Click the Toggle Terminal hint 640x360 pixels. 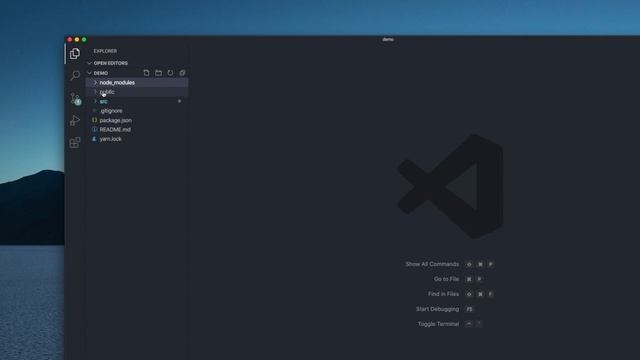[438, 324]
